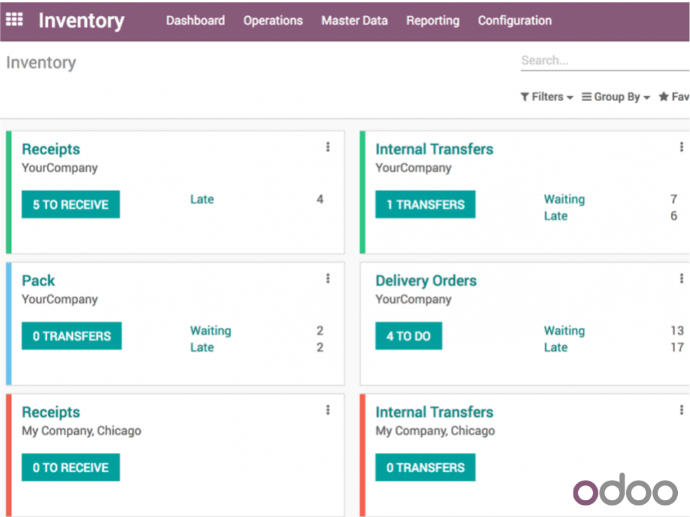The height and width of the screenshot is (517, 690).
Task: Click the Favorites star icon
Action: click(664, 97)
